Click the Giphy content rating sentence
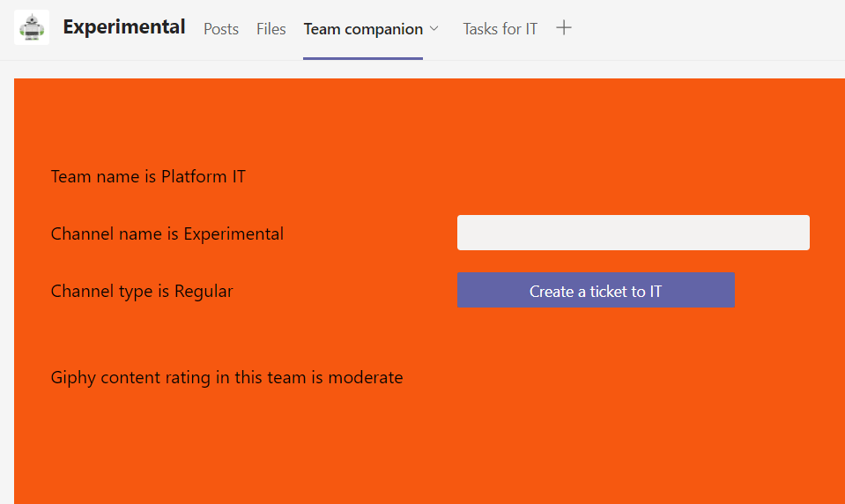The image size is (845, 504). (226, 377)
